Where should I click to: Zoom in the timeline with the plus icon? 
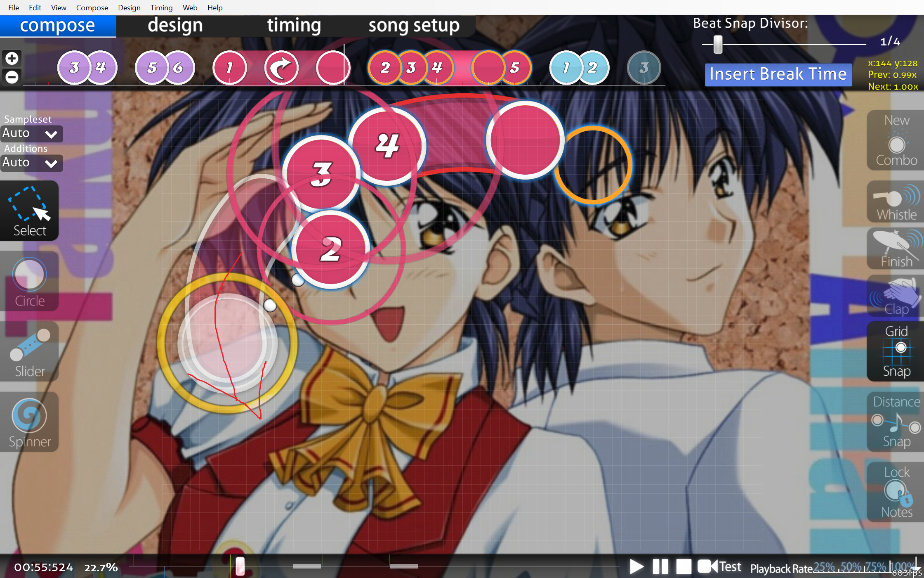12,58
